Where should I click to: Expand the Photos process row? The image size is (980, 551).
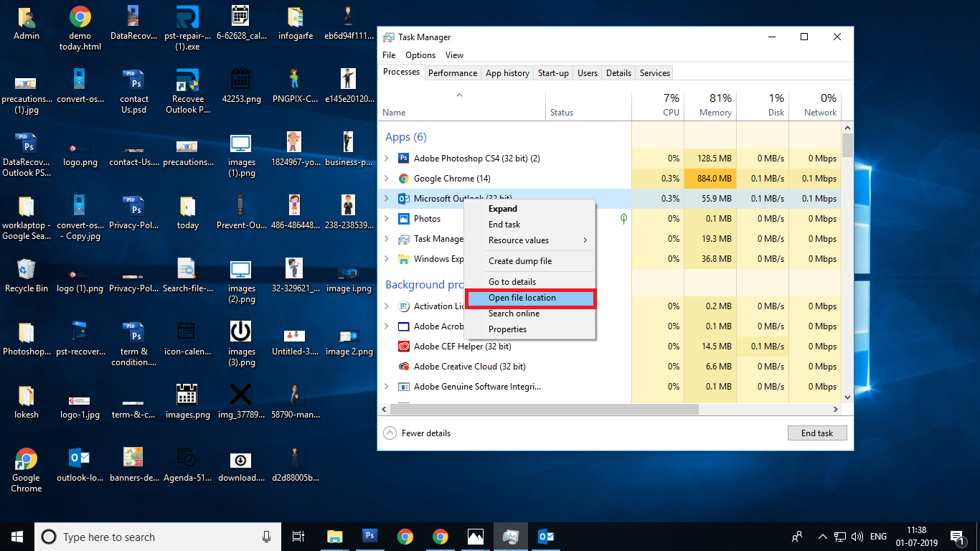387,219
